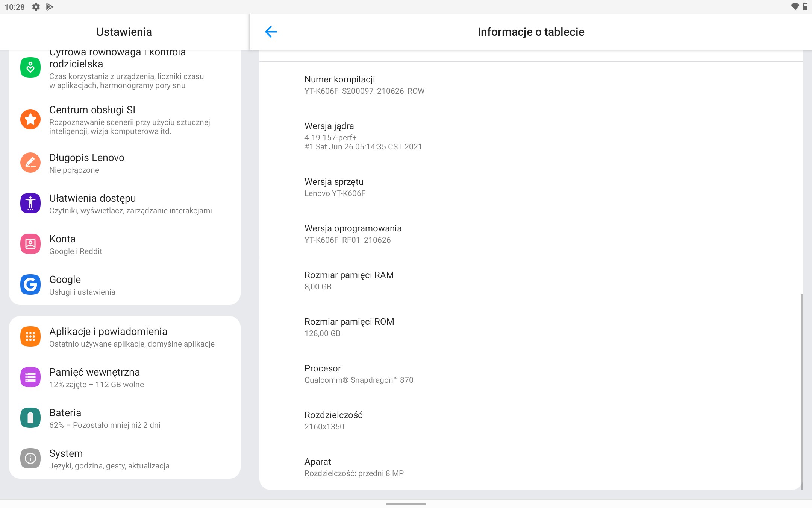Tap Wersja sprzętu Lenovo YT-K606F

coord(531,187)
